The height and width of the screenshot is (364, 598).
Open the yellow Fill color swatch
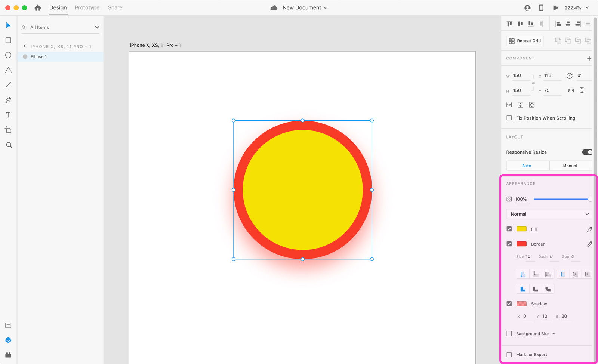point(521,229)
